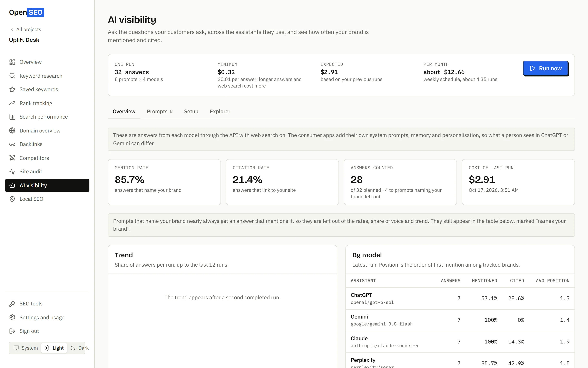Click the Oct 17, 2026 run timestamp
Screen dimensions: 588x368
[493, 190]
